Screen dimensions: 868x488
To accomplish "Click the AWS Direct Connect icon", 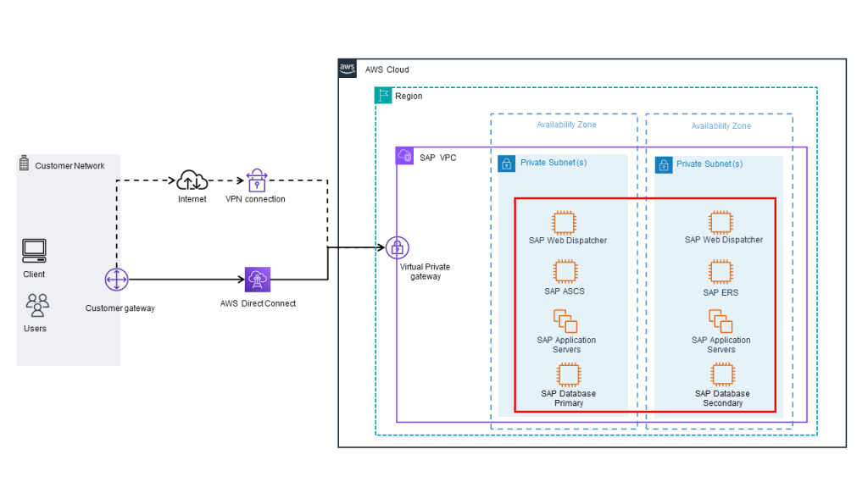I will [x=257, y=279].
